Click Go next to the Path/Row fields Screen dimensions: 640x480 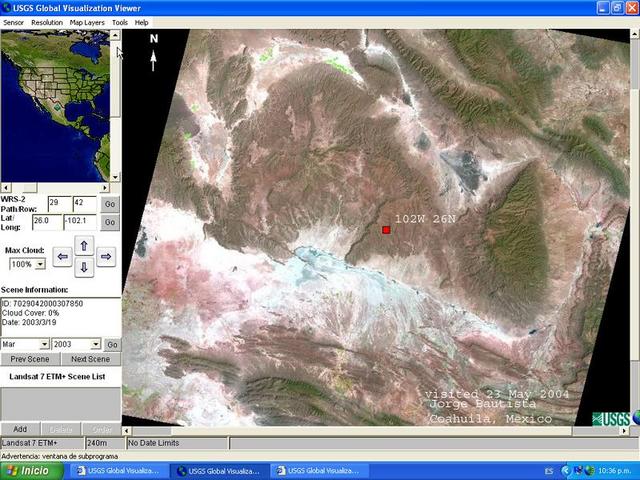coord(110,204)
